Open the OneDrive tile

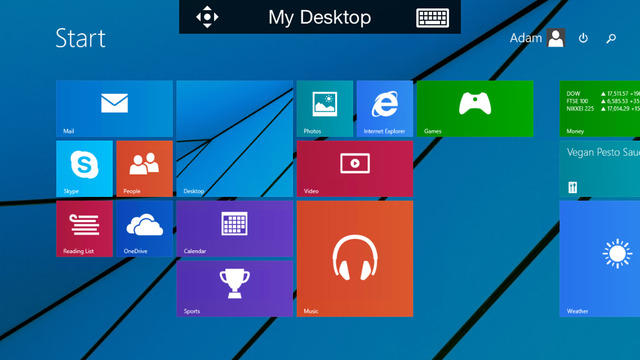[x=144, y=229]
